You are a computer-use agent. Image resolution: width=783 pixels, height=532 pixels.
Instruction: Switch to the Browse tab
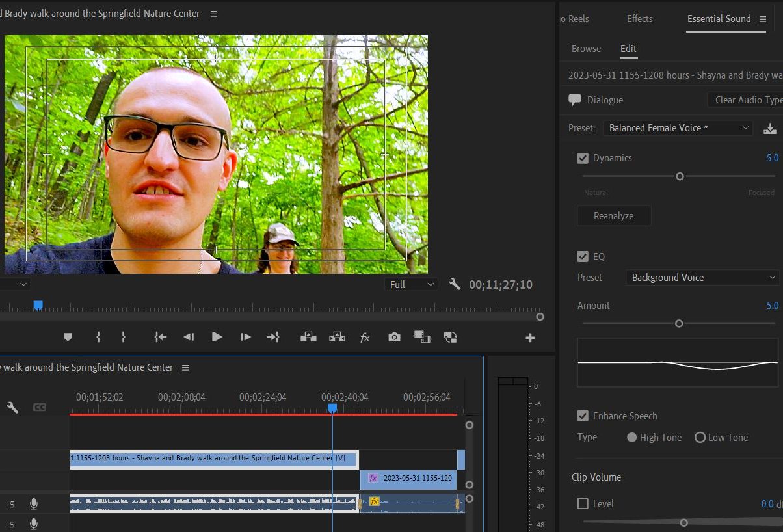tap(586, 49)
